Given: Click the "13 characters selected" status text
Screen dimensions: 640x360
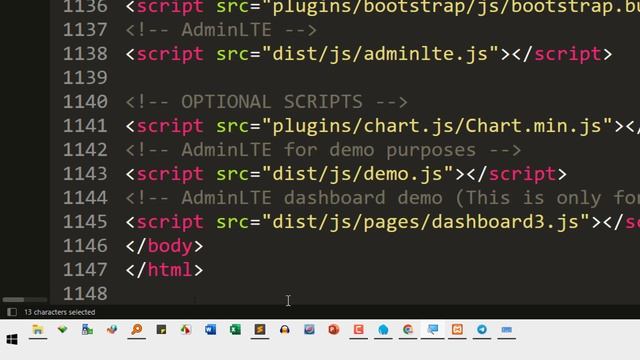Looking at the screenshot, I should click(60, 312).
